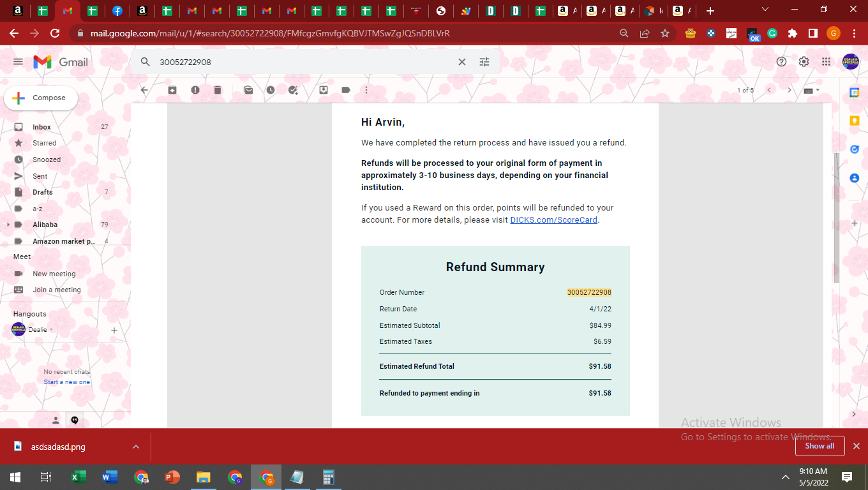The image size is (868, 490).
Task: Show hidden system tray icons
Action: click(786, 477)
